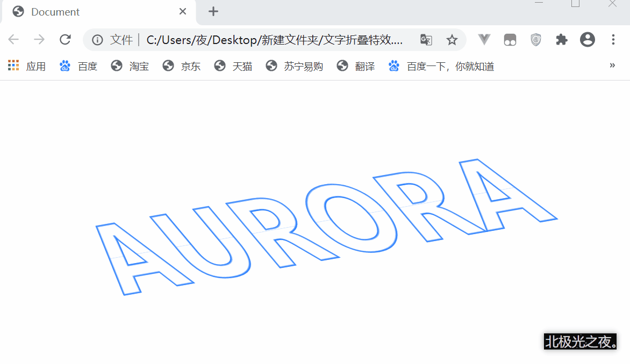Bookmark this page with the star
The height and width of the screenshot is (364, 630).
(x=452, y=40)
